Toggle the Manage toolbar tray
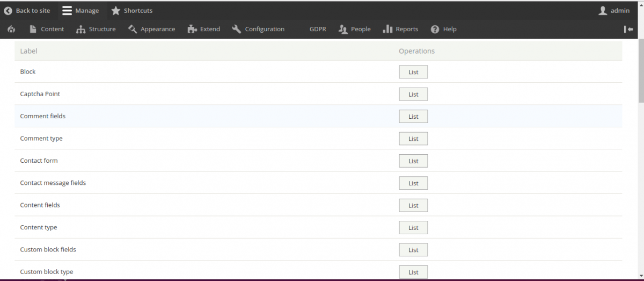This screenshot has height=281, width=644. tap(80, 10)
